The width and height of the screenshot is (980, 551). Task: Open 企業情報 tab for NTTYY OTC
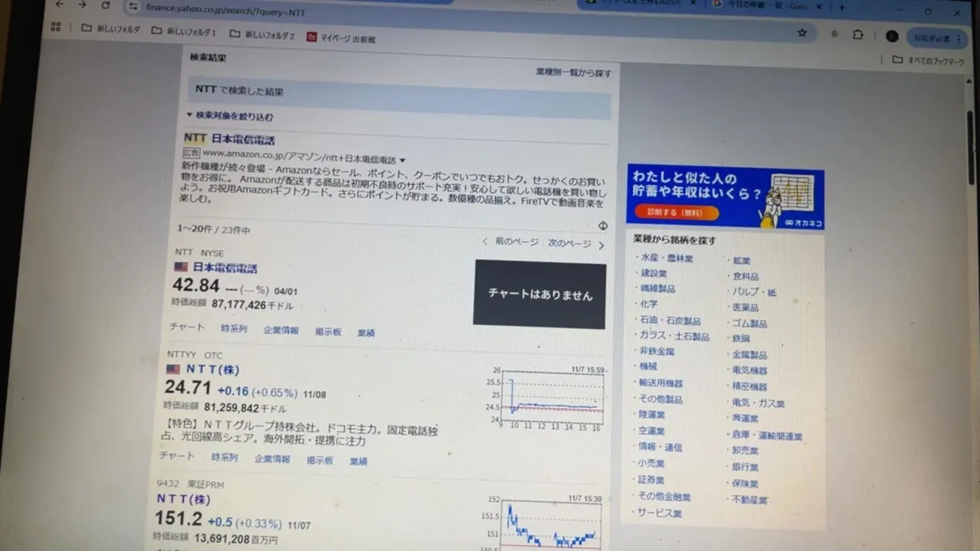[272, 459]
